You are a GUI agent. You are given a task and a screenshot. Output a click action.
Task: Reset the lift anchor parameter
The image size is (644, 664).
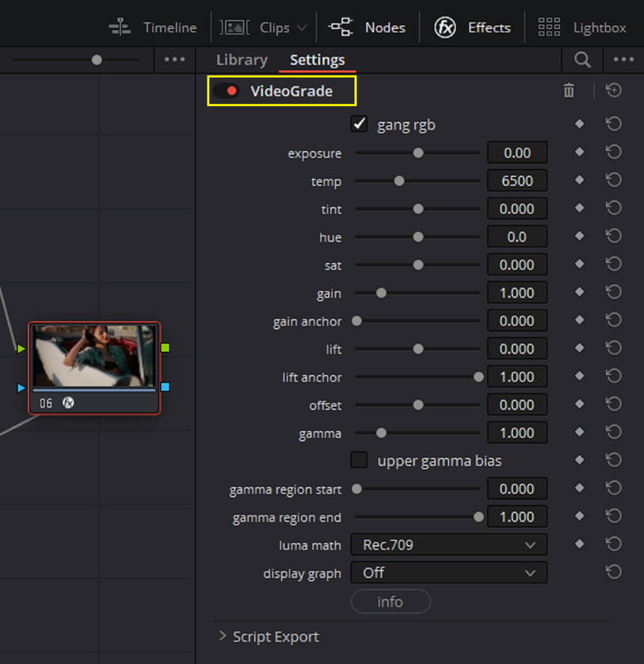(613, 376)
